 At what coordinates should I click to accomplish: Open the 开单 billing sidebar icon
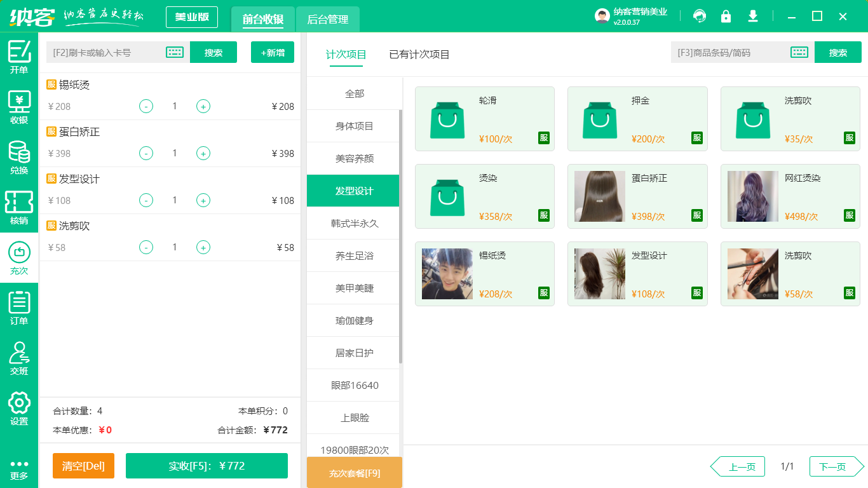coord(19,57)
